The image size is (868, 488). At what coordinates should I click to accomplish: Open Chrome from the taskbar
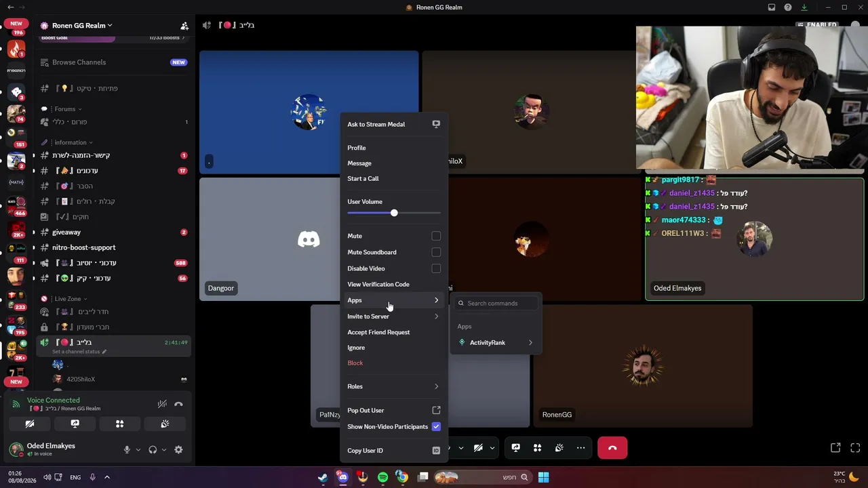pyautogui.click(x=402, y=477)
